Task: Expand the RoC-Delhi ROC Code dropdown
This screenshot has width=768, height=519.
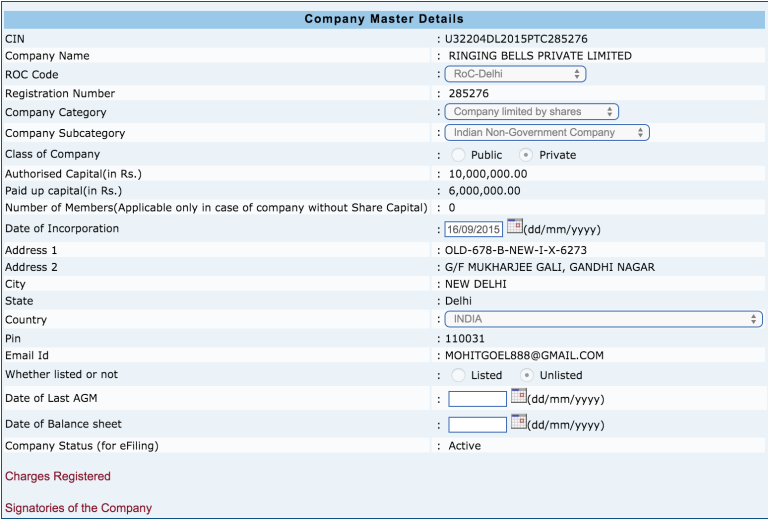Action: click(515, 74)
